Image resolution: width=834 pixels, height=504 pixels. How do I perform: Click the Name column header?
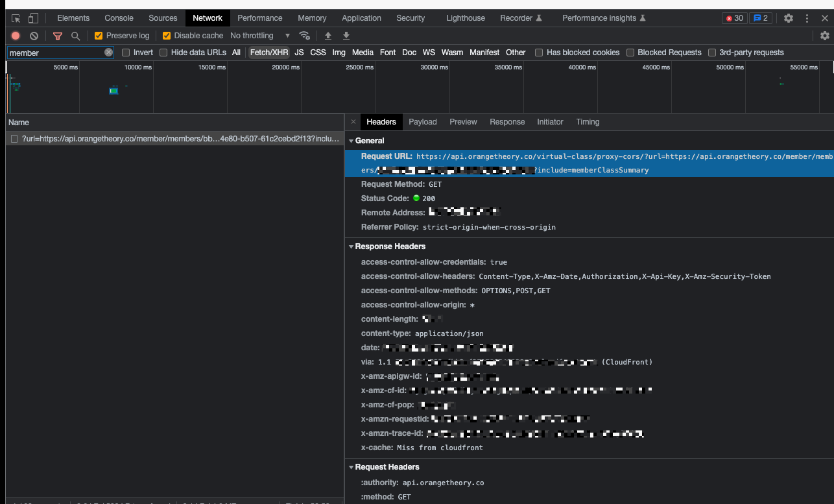[174, 122]
